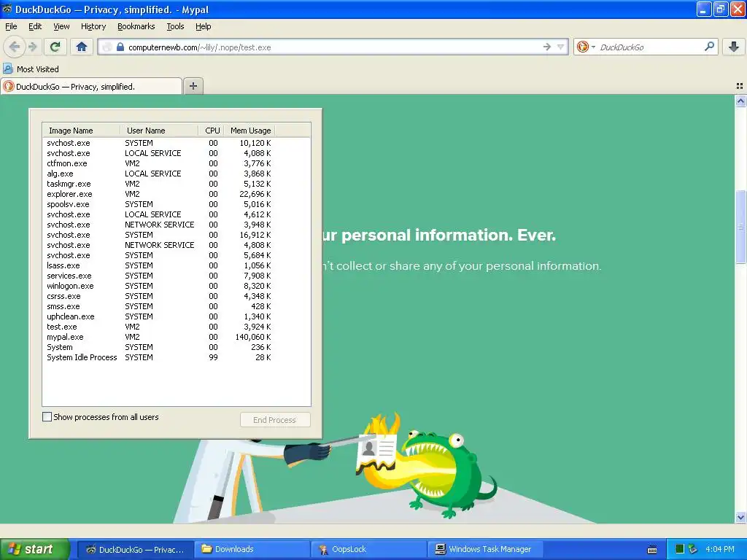Switch to the OopsLock taskbar window
The image size is (747, 560).
point(369,550)
